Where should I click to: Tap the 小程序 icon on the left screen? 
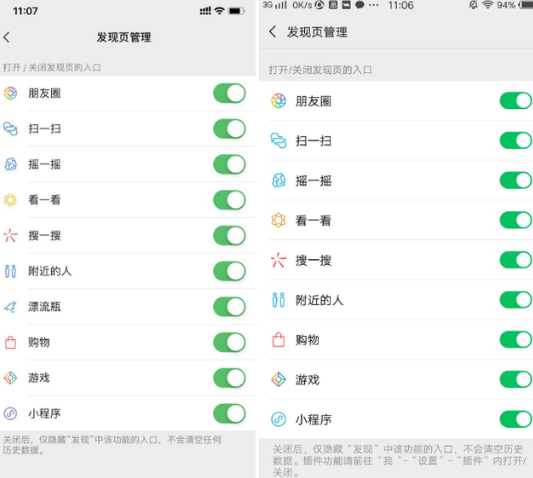[x=11, y=413]
